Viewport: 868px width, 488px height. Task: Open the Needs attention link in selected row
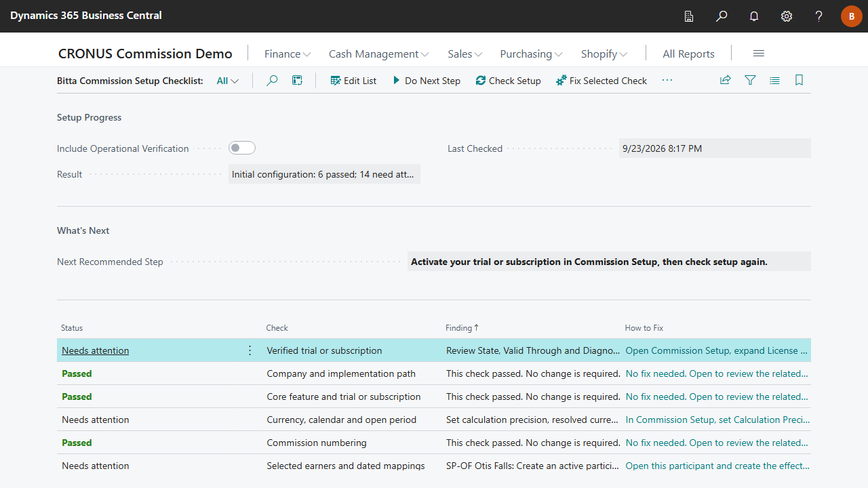(95, 350)
